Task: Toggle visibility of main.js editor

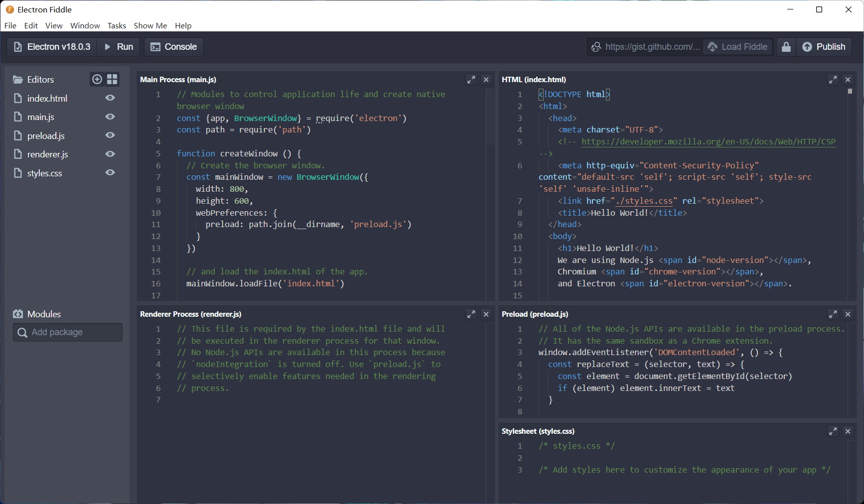Action: tap(110, 117)
